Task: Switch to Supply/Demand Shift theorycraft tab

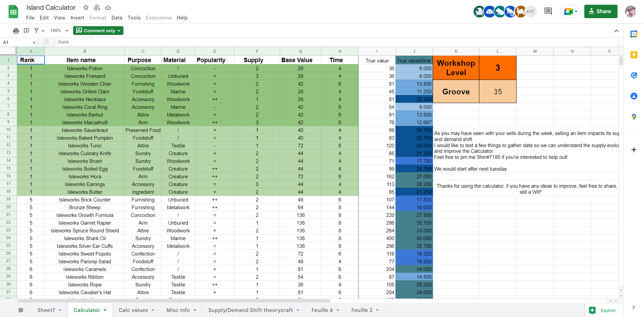Action: (251, 310)
